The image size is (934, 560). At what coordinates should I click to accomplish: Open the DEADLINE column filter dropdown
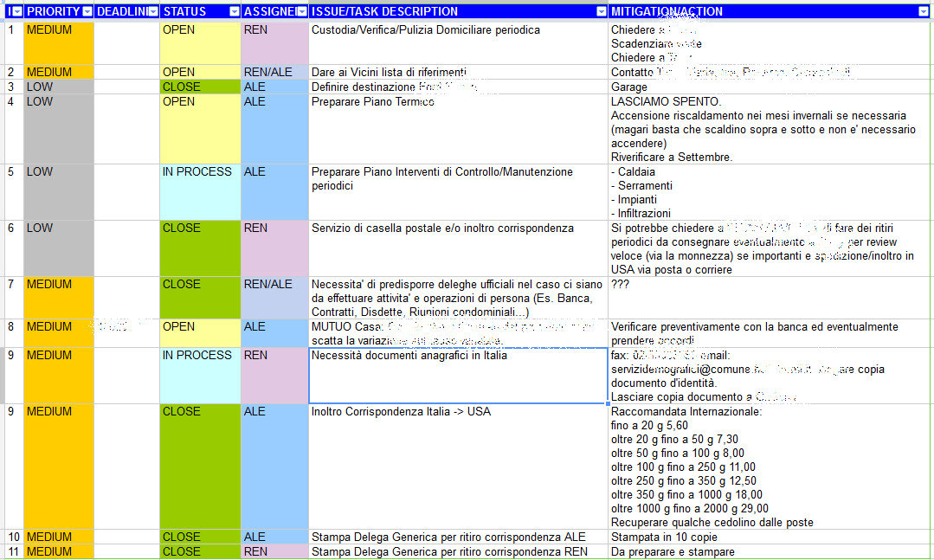tap(153, 11)
